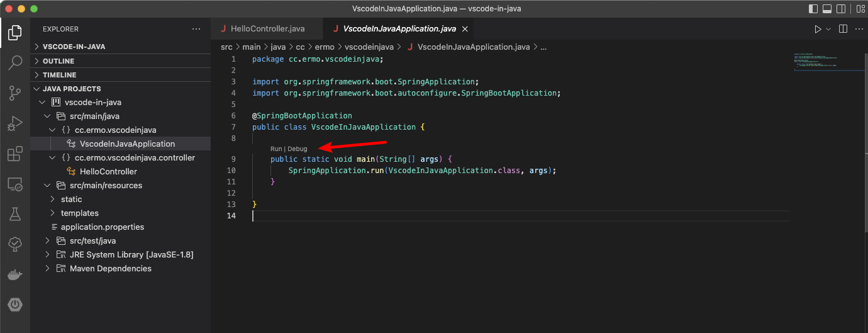The height and width of the screenshot is (333, 868).
Task: Click the Run Java play button
Action: point(818,29)
